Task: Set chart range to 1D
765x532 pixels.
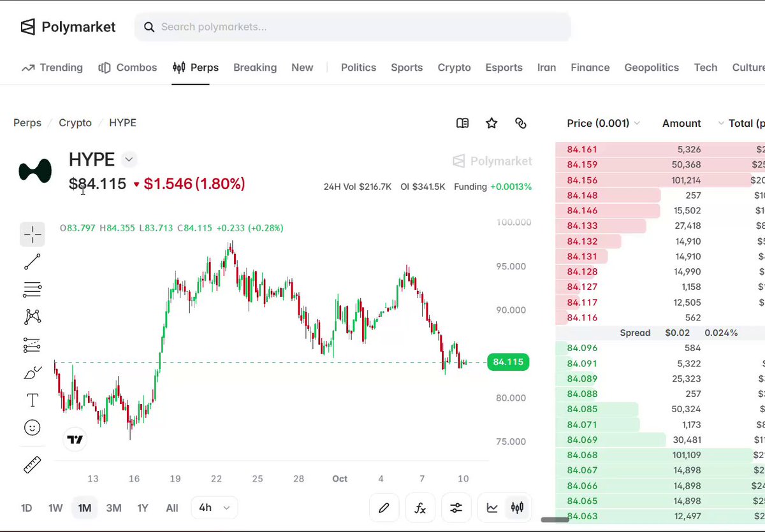Action: pos(26,508)
